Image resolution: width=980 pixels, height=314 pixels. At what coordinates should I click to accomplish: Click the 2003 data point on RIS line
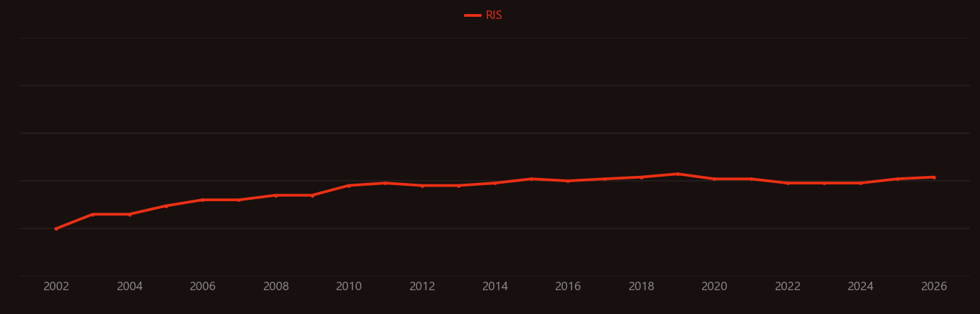coord(92,214)
